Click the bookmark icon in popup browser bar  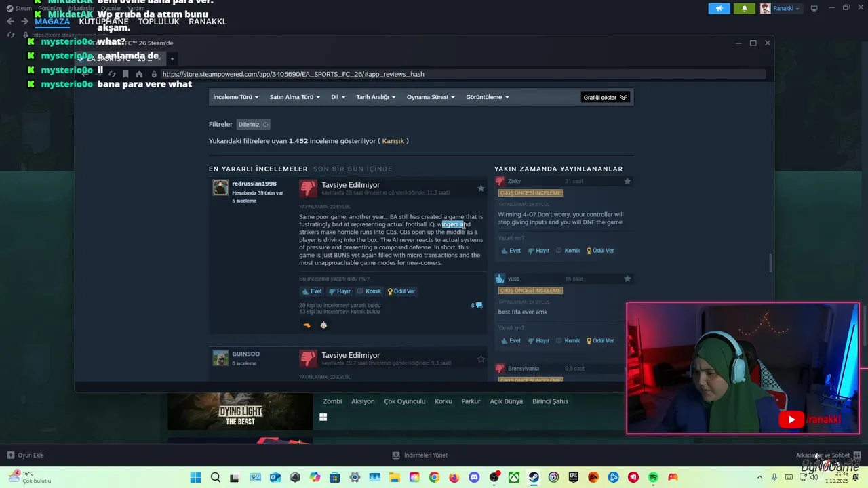point(125,74)
